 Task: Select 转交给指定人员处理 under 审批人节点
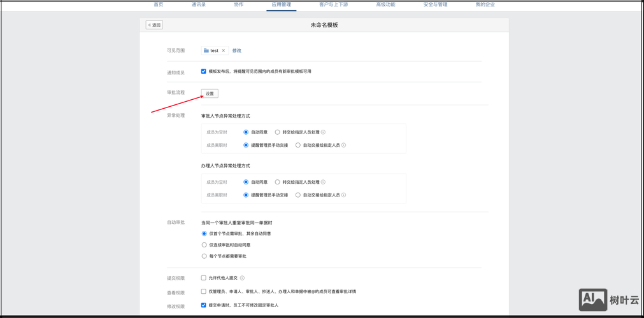coord(277,132)
